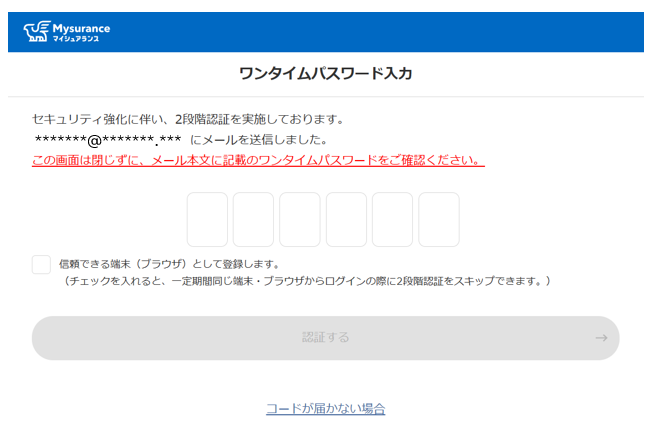This screenshot has height=432, width=654.
Task: Focus the first one-time password digit box
Action: coord(207,220)
